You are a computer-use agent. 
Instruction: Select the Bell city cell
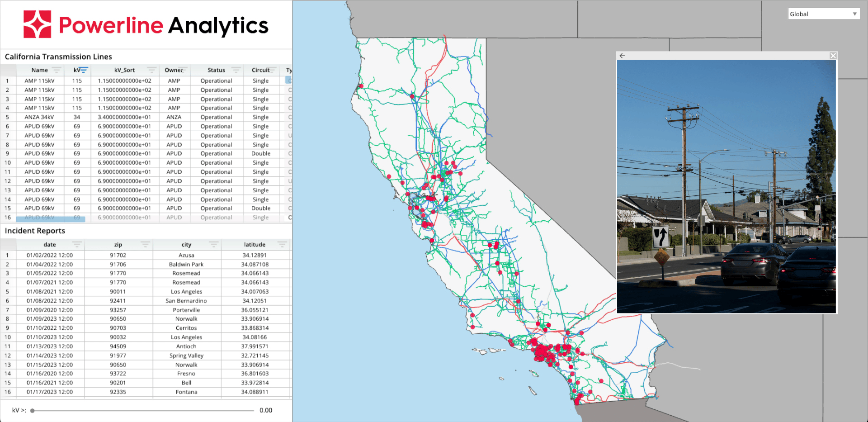[186, 383]
